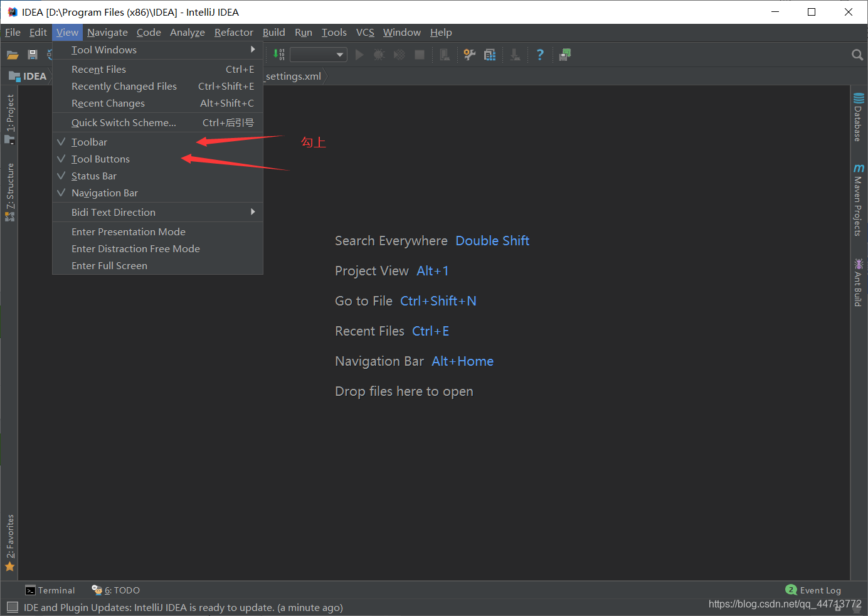The image size is (868, 616).
Task: Open the 1: Project tool window
Action: 9,119
